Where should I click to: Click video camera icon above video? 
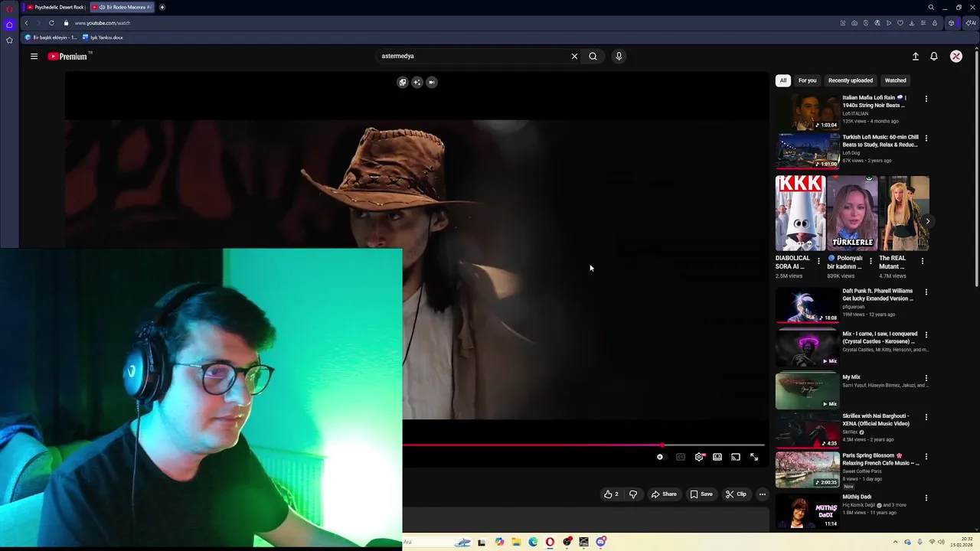tap(432, 82)
